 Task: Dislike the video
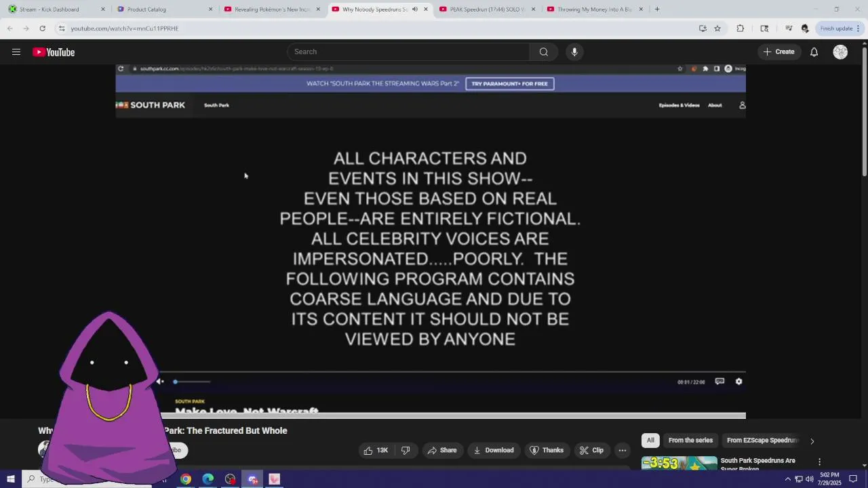pos(406,450)
